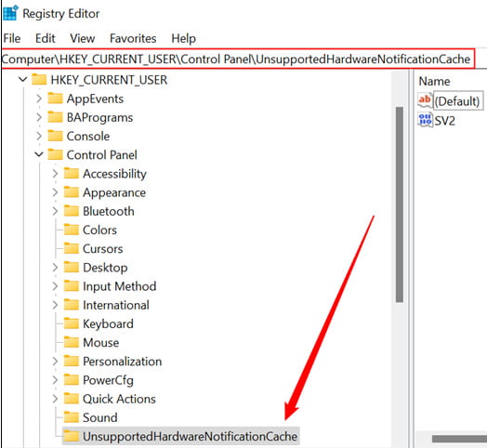Collapse the Control Panel key
Viewport: 487px width, 448px height.
[39, 154]
